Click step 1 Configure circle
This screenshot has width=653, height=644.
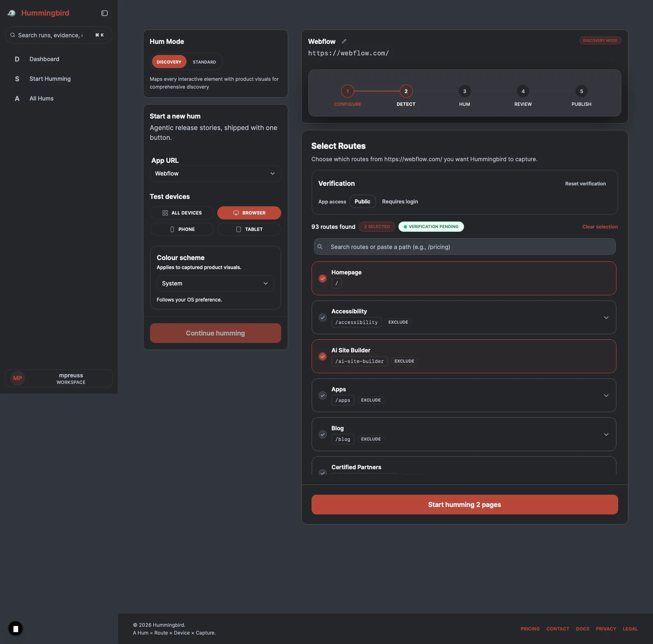click(348, 91)
